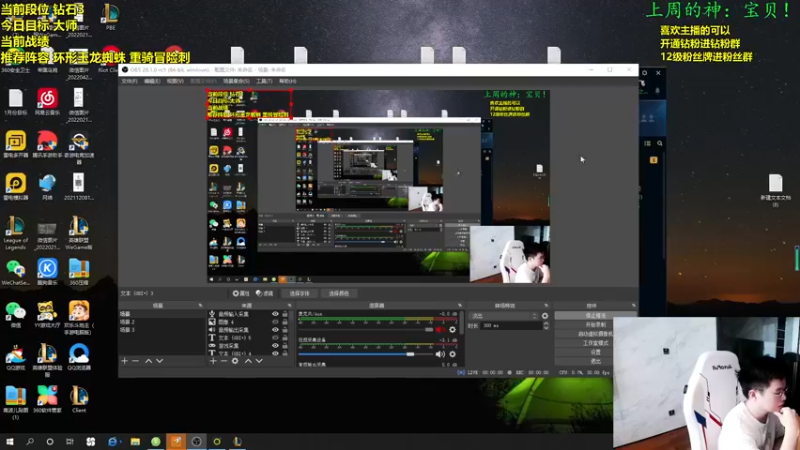Switch to OBS via taskbar icon

pos(196,441)
